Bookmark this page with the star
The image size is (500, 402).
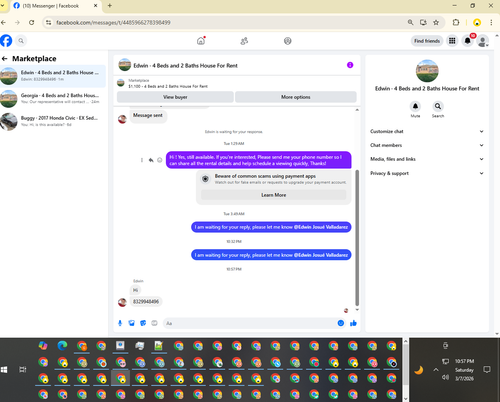pyautogui.click(x=436, y=22)
